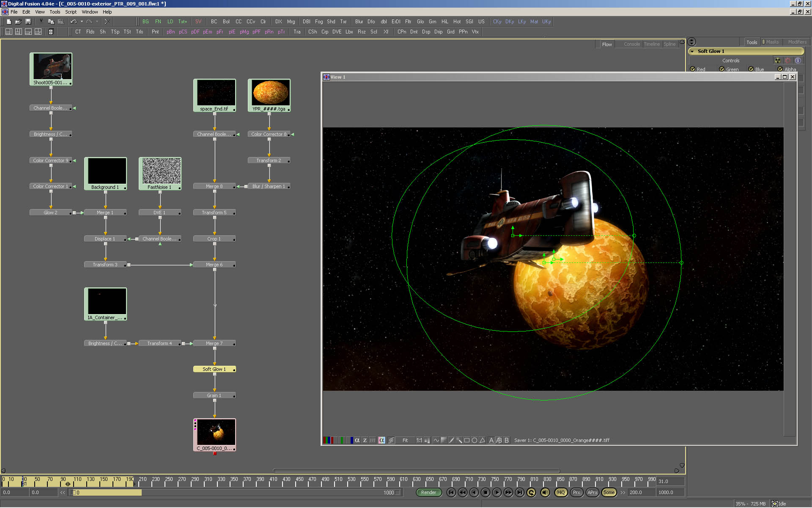This screenshot has width=812, height=508.
Task: Switch viewer to buffer B
Action: (506, 440)
